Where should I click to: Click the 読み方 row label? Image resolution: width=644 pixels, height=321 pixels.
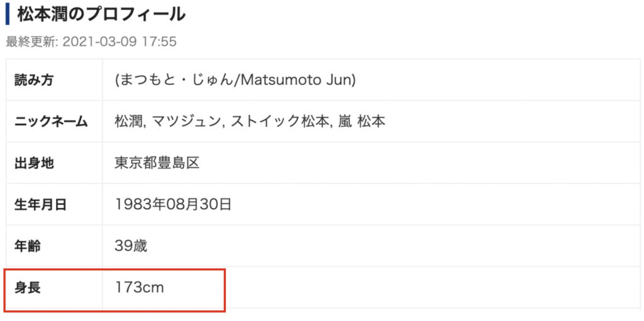click(34, 80)
